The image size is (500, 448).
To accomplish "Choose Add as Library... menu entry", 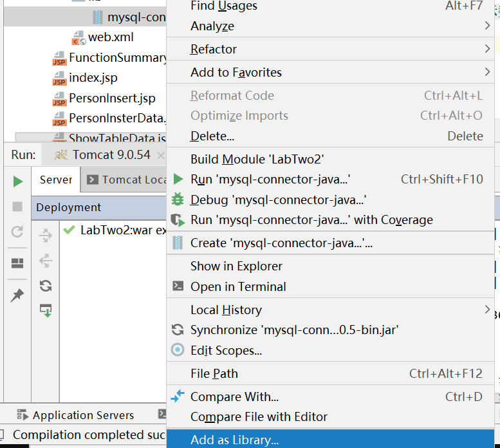I will (330, 440).
